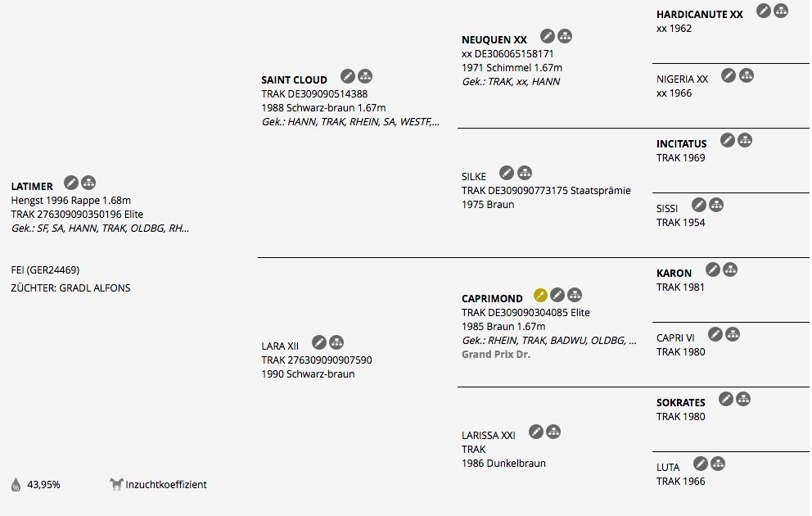This screenshot has height=516, width=812.
Task: Click the SAINT CLOUD name link
Action: pyautogui.click(x=294, y=79)
